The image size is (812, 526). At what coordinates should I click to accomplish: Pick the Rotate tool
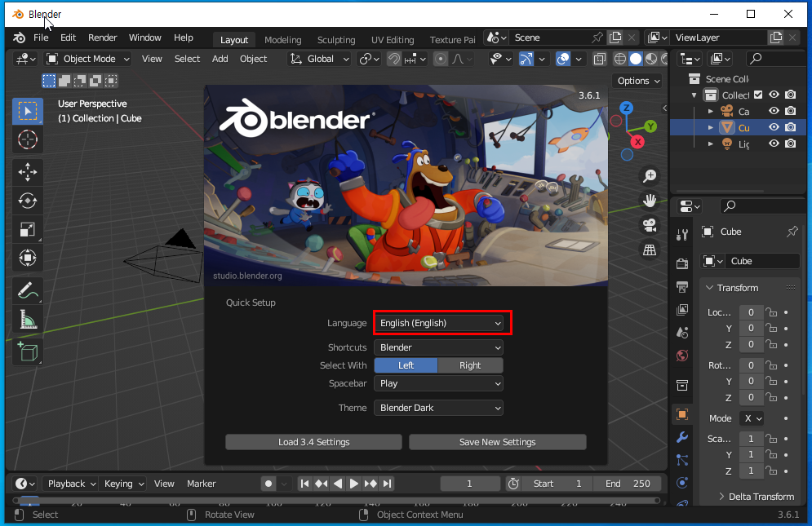coord(28,201)
